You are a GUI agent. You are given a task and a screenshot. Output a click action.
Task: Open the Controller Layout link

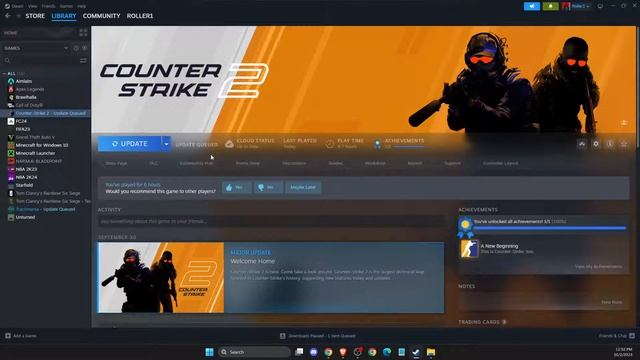tap(500, 163)
